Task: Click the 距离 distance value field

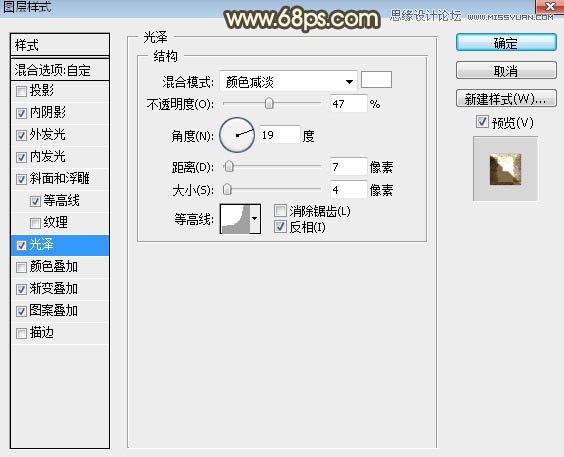Action: click(348, 167)
